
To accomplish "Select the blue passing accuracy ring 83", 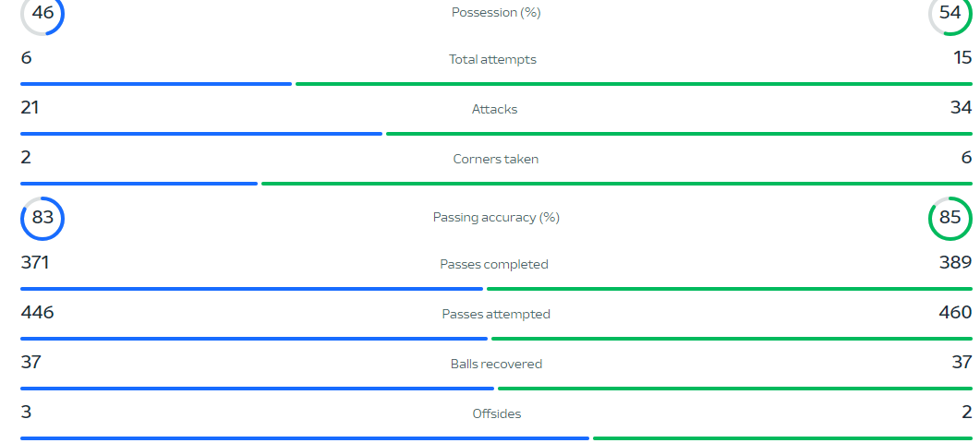I will 42,219.
